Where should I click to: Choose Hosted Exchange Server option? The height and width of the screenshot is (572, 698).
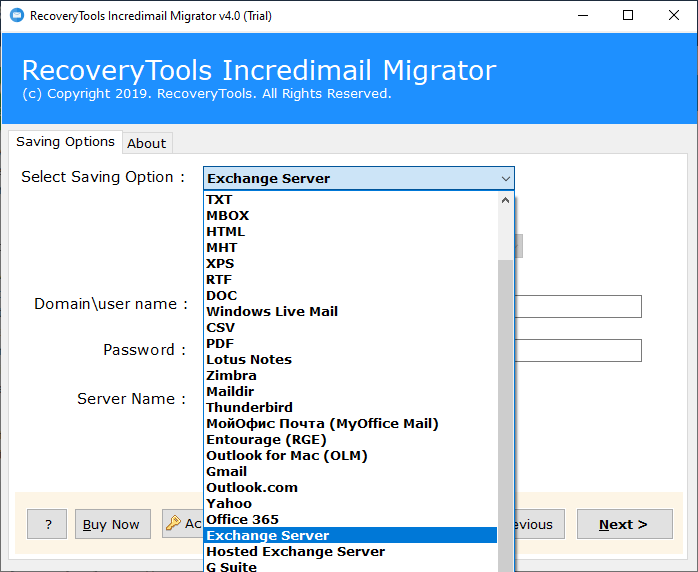click(350, 552)
